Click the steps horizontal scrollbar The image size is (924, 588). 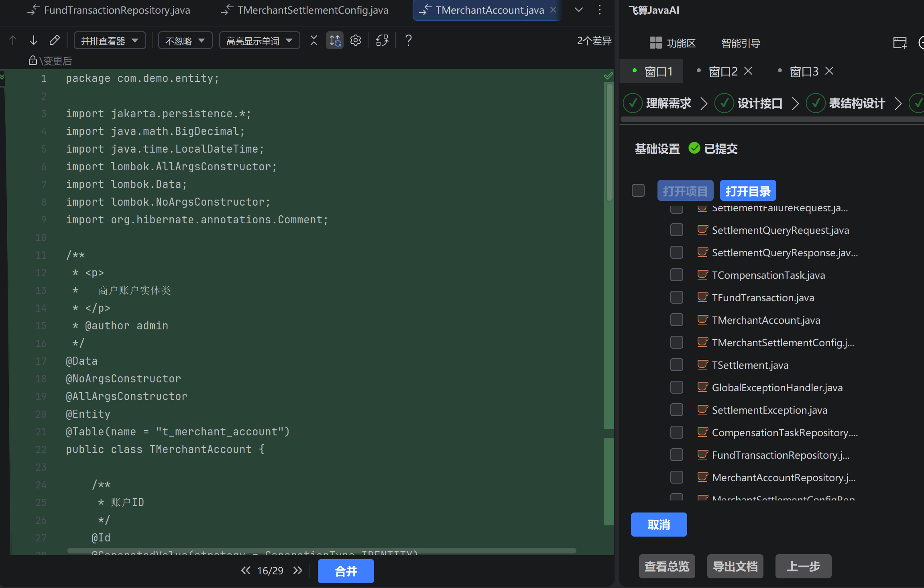pyautogui.click(x=771, y=119)
